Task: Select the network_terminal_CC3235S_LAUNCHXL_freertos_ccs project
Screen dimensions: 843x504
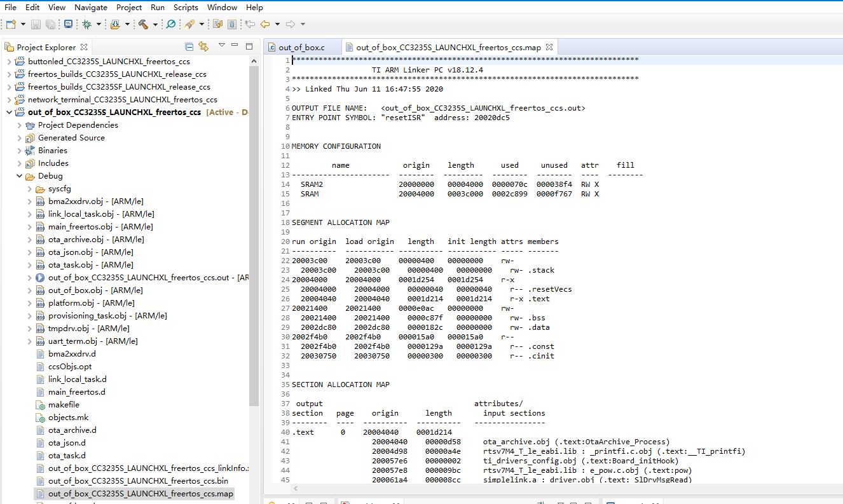Action: pyautogui.click(x=122, y=100)
